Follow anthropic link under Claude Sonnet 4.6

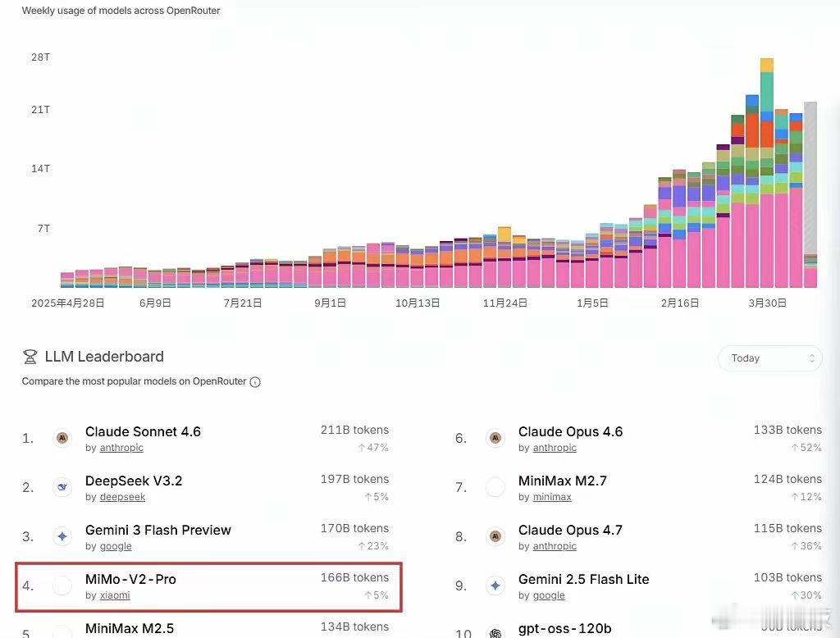point(121,448)
